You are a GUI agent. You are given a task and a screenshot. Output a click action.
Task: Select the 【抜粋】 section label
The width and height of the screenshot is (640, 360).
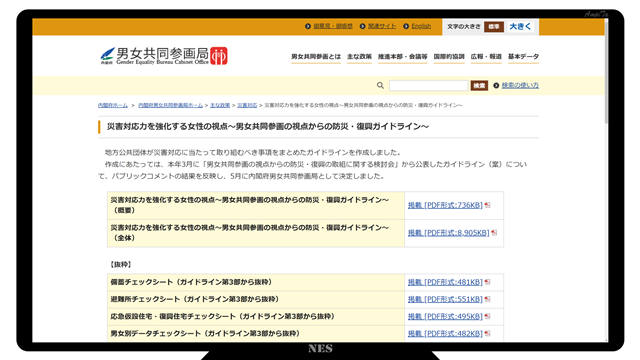click(x=120, y=264)
